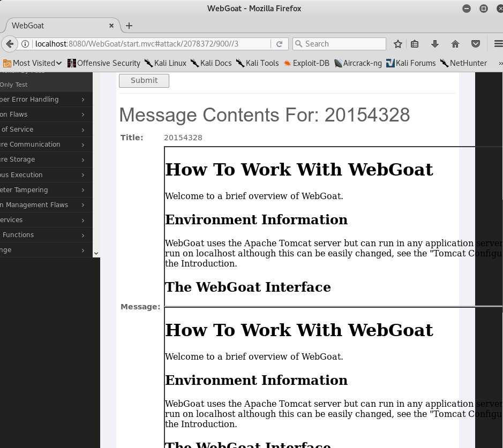Image resolution: width=503 pixels, height=448 pixels.
Task: Open the Kali Forums bookmark
Action: [x=411, y=63]
